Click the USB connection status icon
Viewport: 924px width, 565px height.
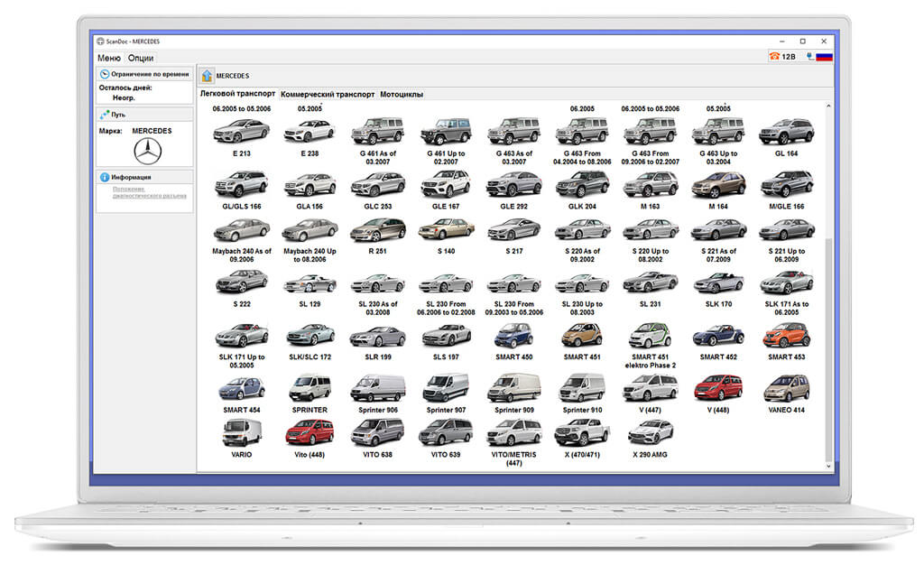point(810,57)
